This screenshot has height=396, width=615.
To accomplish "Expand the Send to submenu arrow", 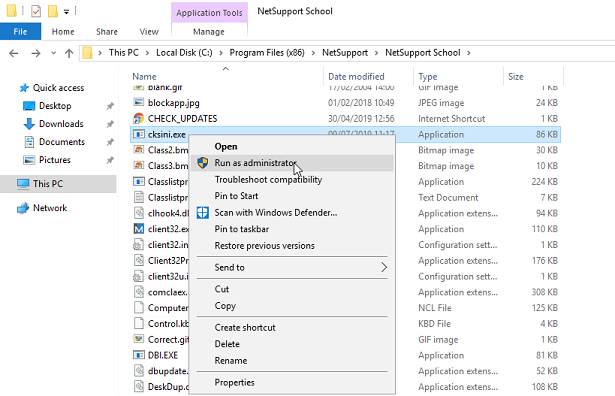I will 384,267.
